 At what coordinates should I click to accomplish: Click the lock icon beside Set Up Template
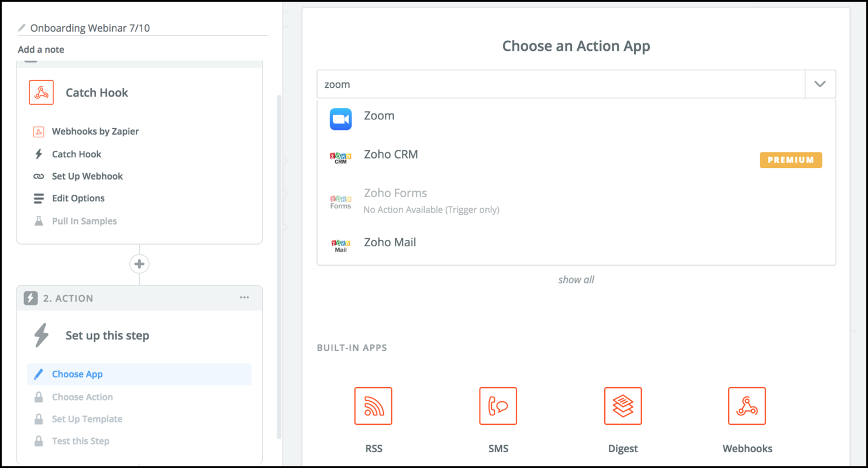39,419
